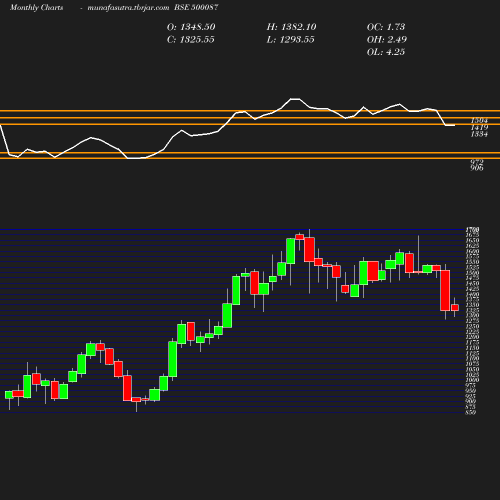Click the "OC: 1.73" percentage value
This screenshot has height=500, width=500.
(386, 27)
